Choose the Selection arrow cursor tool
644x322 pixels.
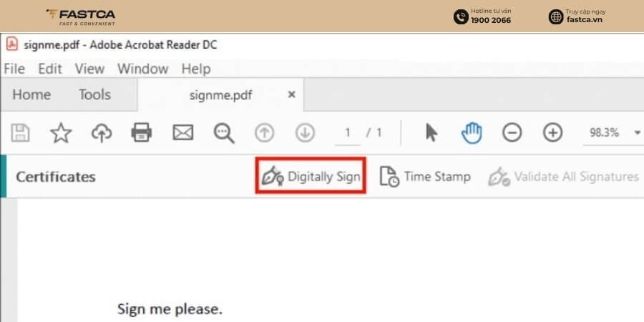coord(431,133)
